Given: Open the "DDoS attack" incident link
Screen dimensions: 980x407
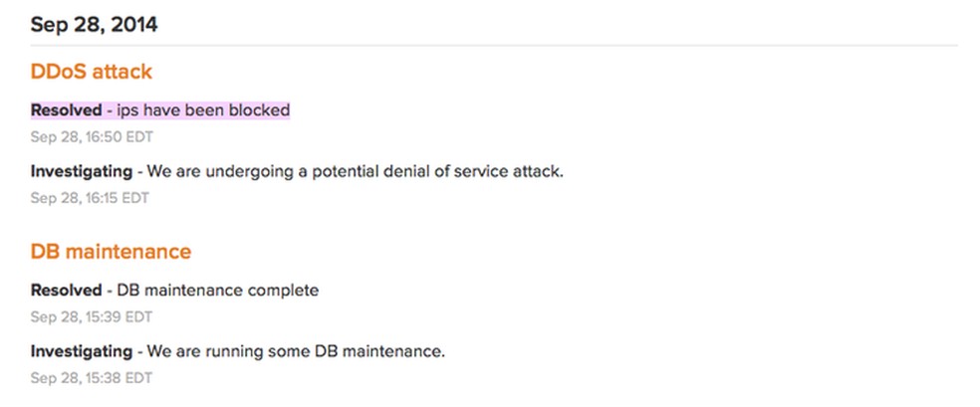Looking at the screenshot, I should click(91, 72).
